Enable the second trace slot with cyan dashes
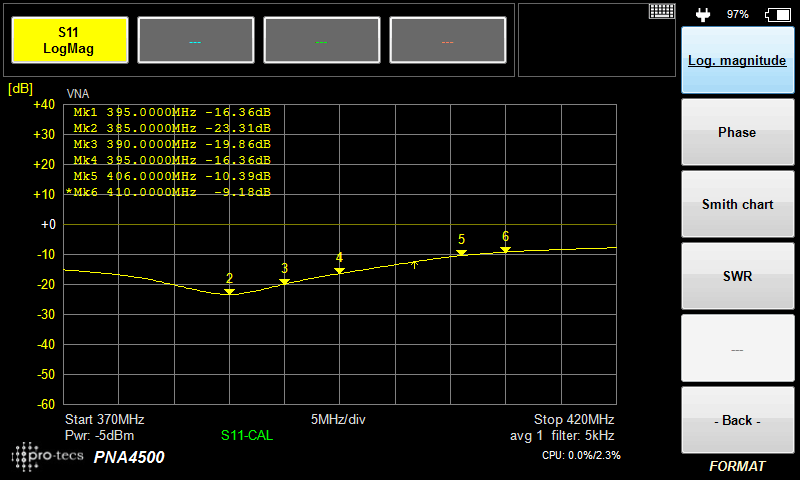 point(195,41)
